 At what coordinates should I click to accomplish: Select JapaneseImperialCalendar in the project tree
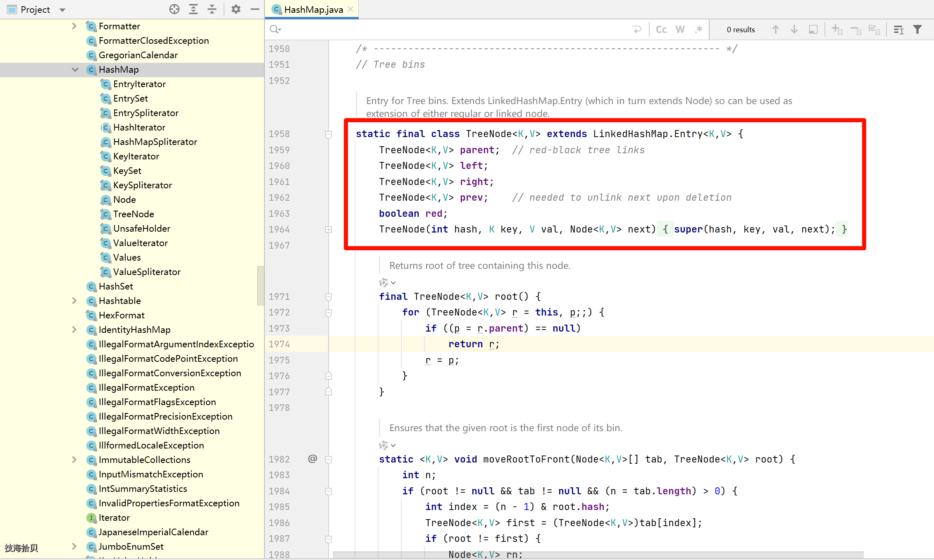(x=153, y=532)
